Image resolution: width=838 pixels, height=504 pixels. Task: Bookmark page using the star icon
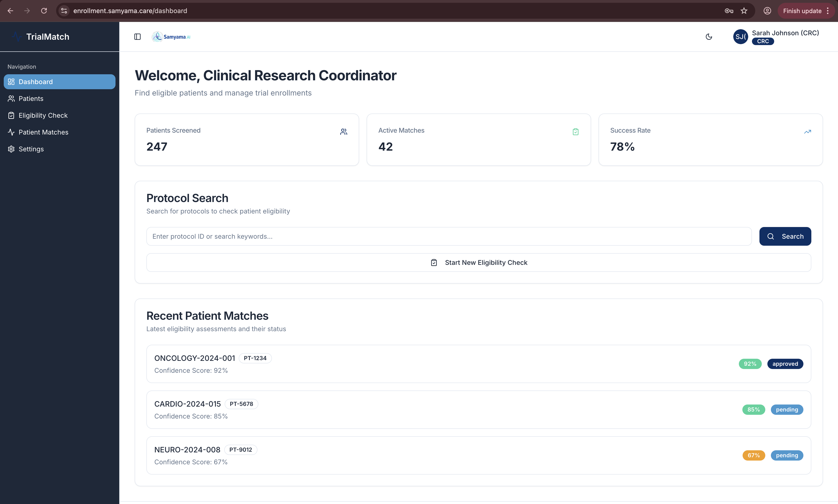click(744, 11)
